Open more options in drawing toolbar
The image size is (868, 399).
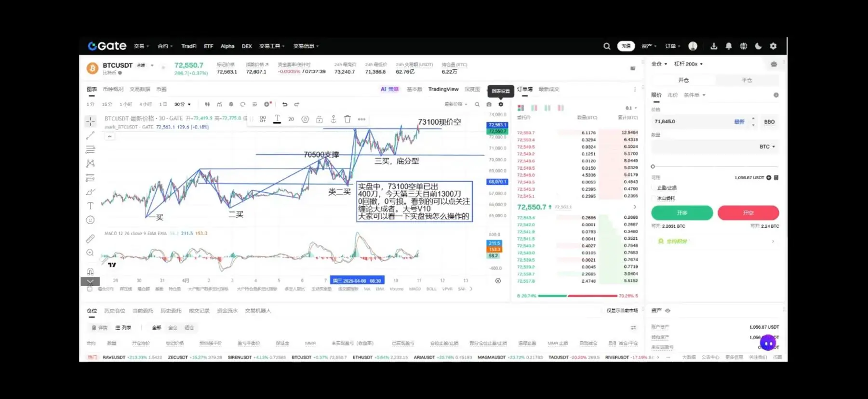tap(361, 119)
